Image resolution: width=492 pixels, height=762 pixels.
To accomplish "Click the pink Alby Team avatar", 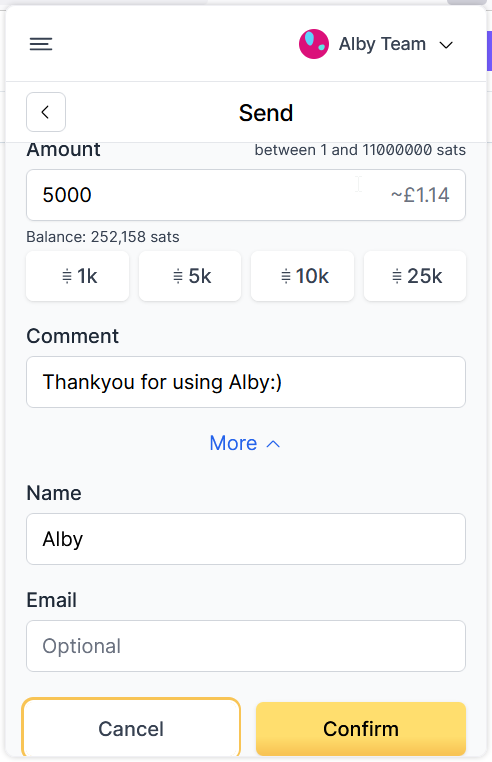I will click(x=314, y=44).
